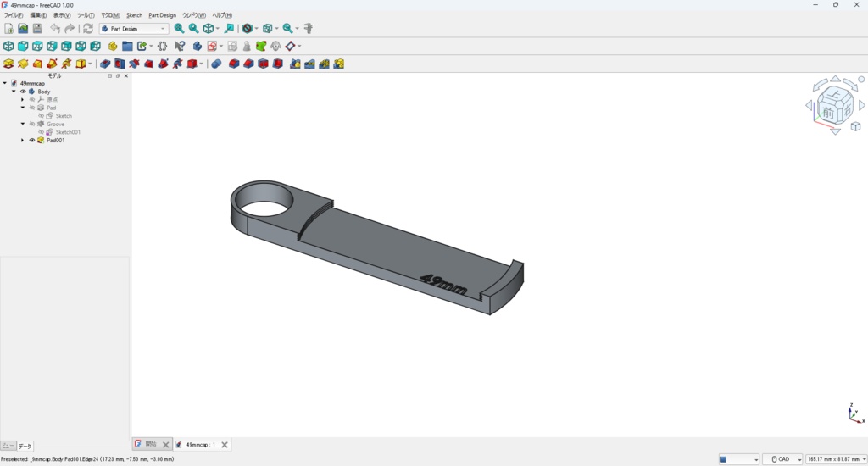The height and width of the screenshot is (466, 868).
Task: Hide the Pad001 feature
Action: point(32,140)
